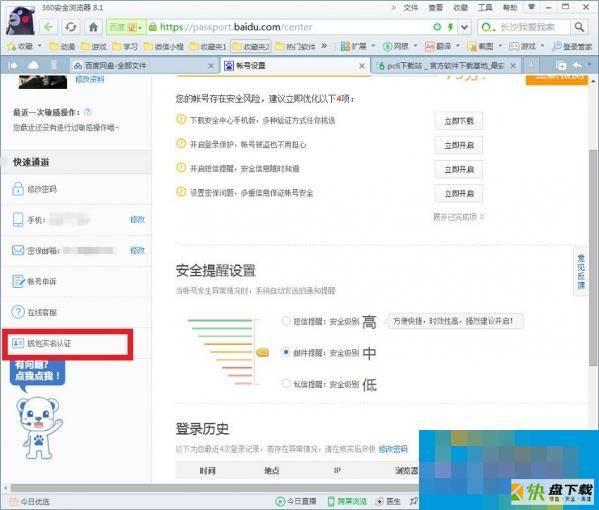
Task: Expand the address bar history dropdown arrow
Action: (x=465, y=27)
